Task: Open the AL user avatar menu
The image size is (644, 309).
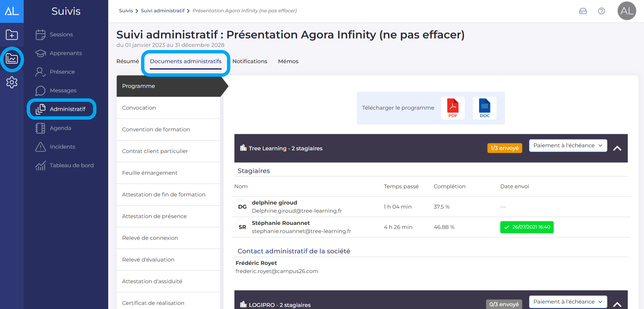Action: tap(626, 11)
